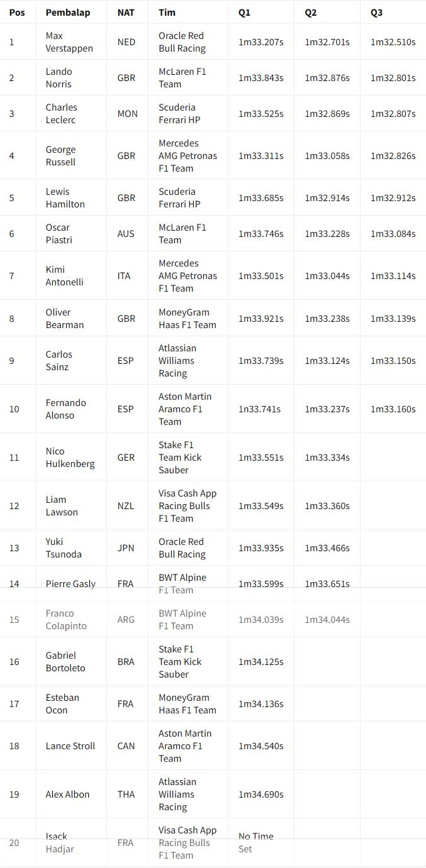Select Max Verstappen's name cell
426x868 pixels.
69,42
